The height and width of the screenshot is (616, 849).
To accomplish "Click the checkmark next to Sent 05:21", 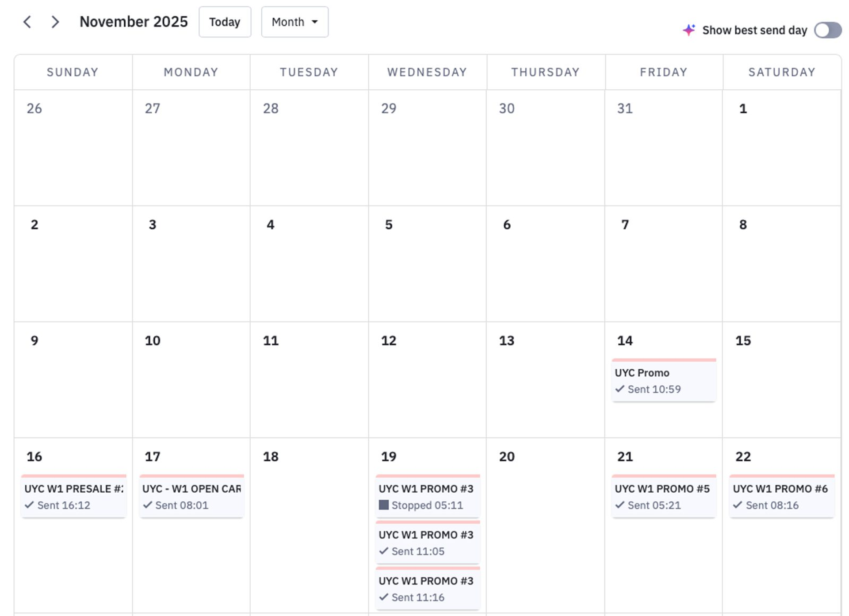I will click(620, 505).
